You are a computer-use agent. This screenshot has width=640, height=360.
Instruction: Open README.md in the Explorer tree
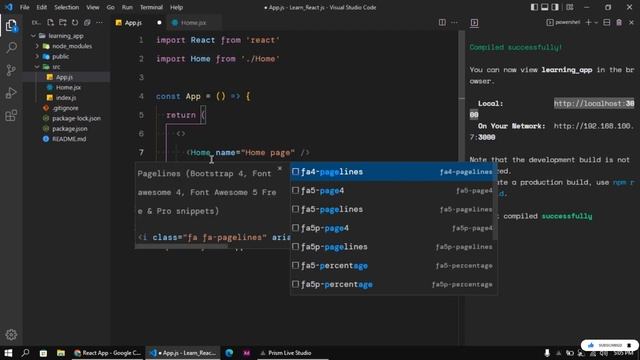pyautogui.click(x=69, y=139)
